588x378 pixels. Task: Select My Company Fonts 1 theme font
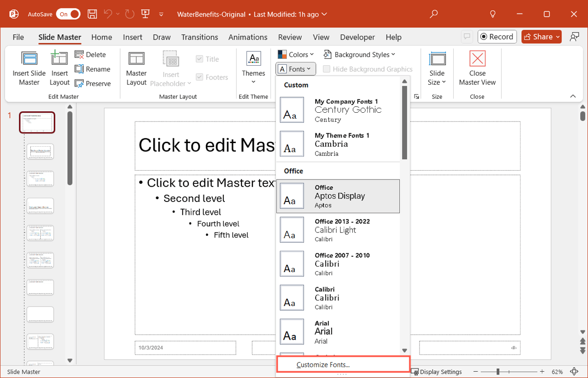(x=338, y=110)
